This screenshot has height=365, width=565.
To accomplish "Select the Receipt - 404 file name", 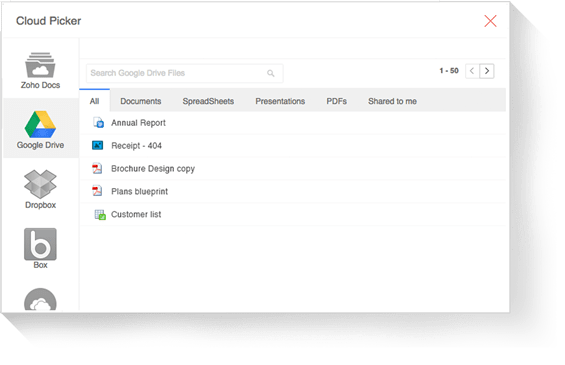I will coord(136,146).
